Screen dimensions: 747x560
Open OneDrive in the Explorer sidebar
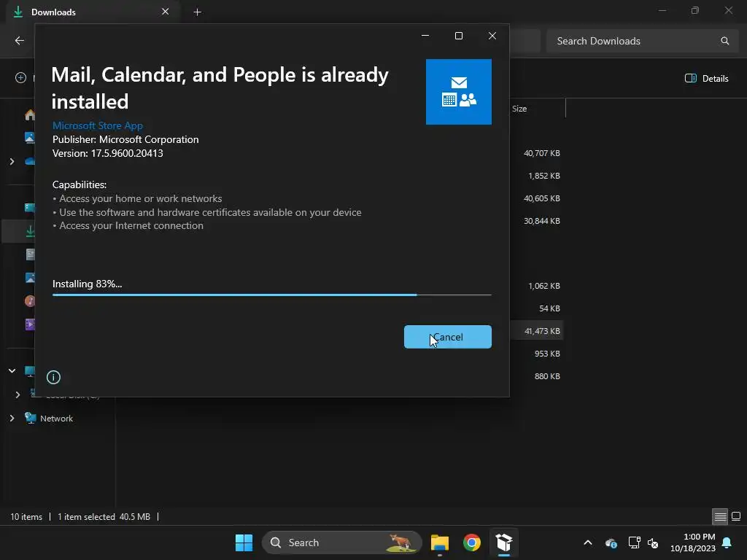coord(30,161)
